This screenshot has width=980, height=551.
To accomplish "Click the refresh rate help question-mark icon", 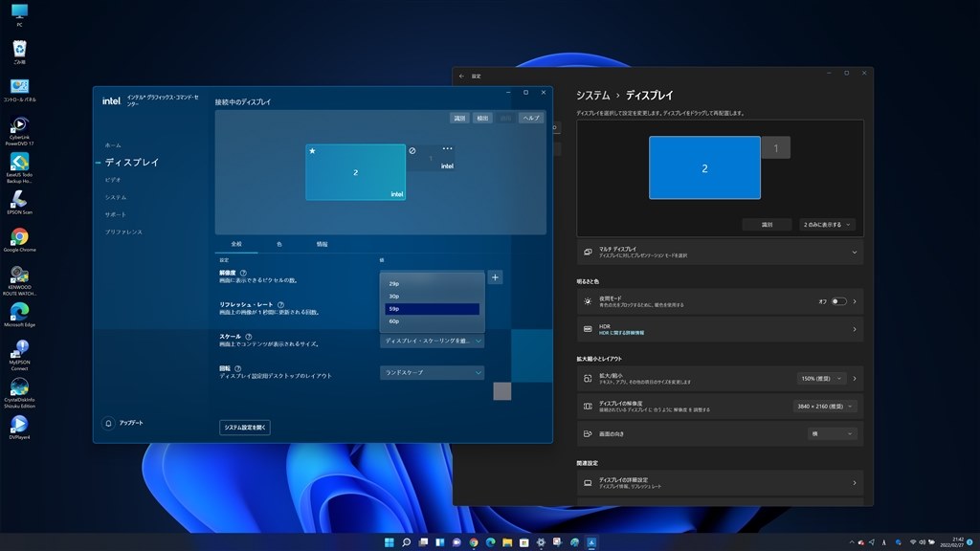I will (280, 305).
